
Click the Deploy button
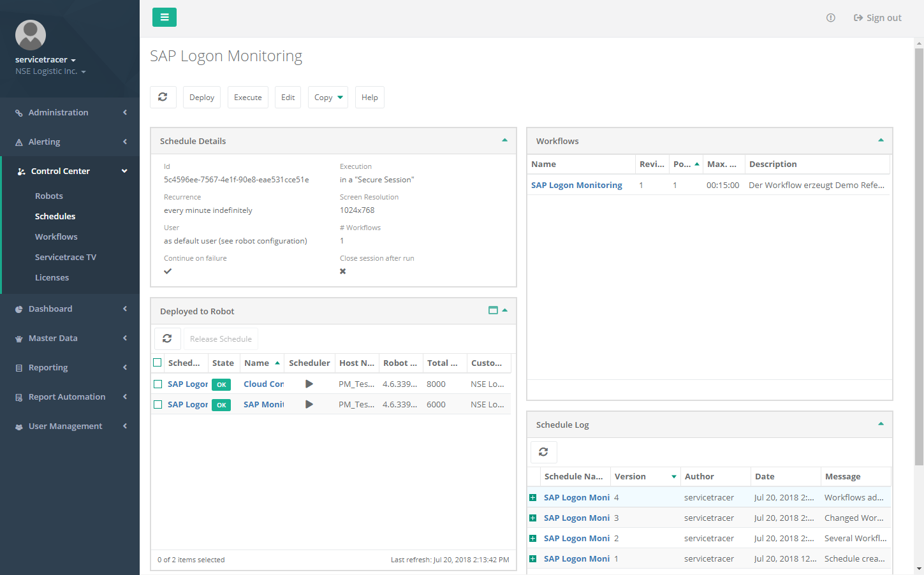(x=202, y=97)
